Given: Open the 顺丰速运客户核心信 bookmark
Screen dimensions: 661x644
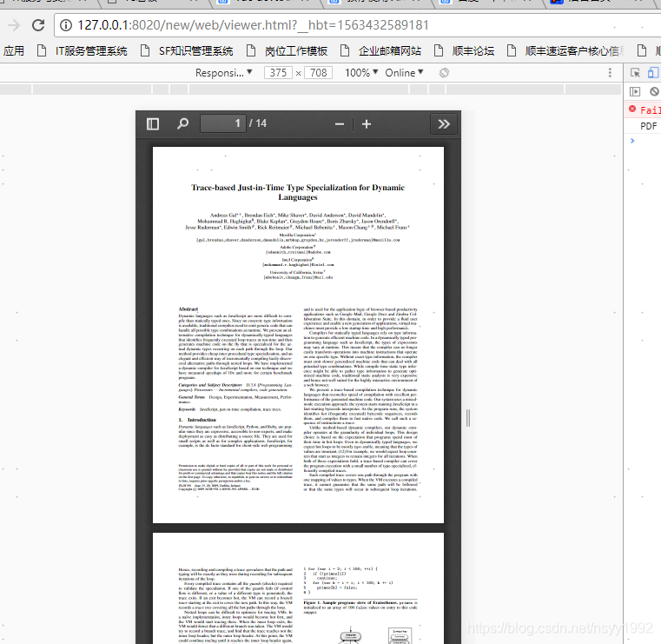Looking at the screenshot, I should 565,51.
